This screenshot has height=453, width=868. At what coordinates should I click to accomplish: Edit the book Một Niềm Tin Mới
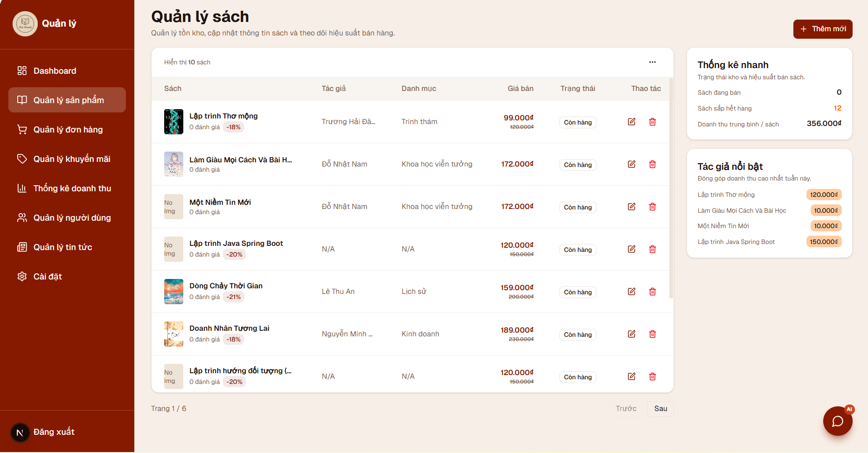point(632,207)
